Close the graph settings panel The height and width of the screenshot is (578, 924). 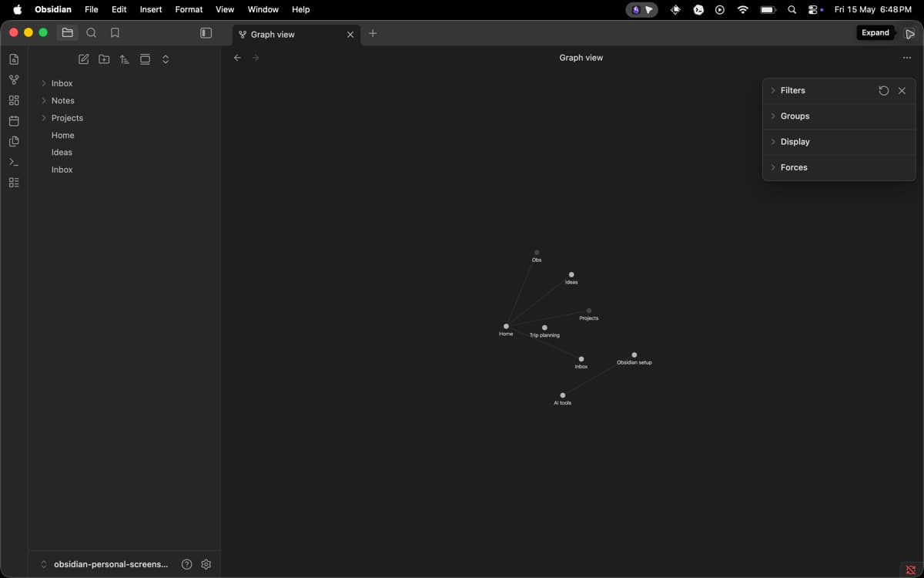pyautogui.click(x=902, y=90)
